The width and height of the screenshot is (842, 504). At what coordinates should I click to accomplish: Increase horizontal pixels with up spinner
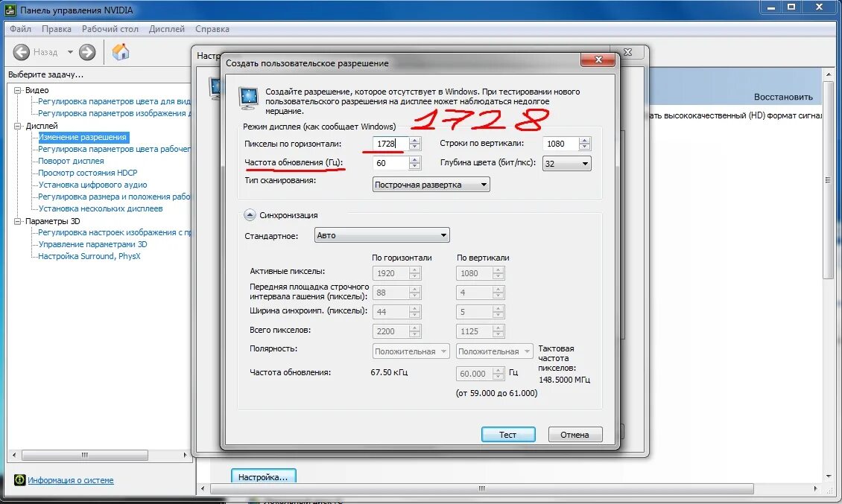click(x=414, y=141)
